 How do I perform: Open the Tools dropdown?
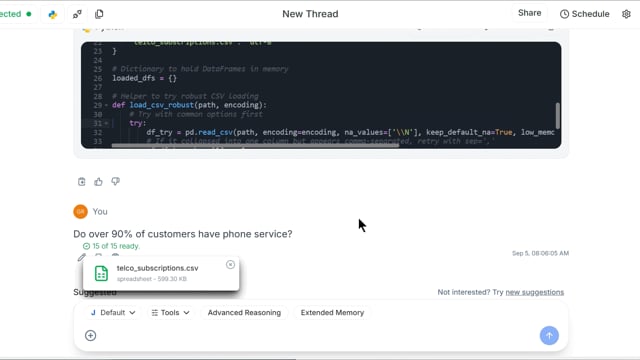click(170, 313)
